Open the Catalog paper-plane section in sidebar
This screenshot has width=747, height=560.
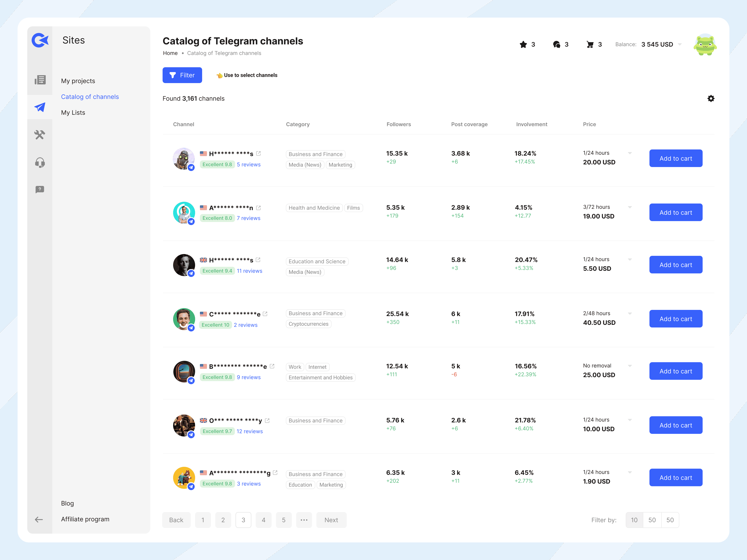[x=40, y=107]
